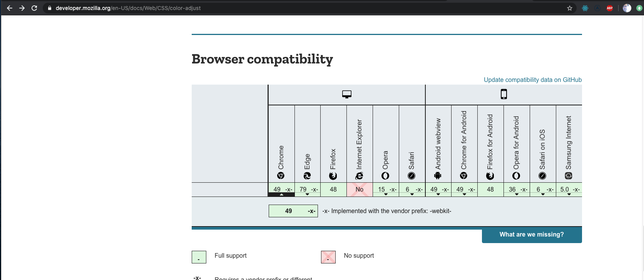Click the Chrome browser icon in the table
Image resolution: width=644 pixels, height=280 pixels.
tap(281, 176)
